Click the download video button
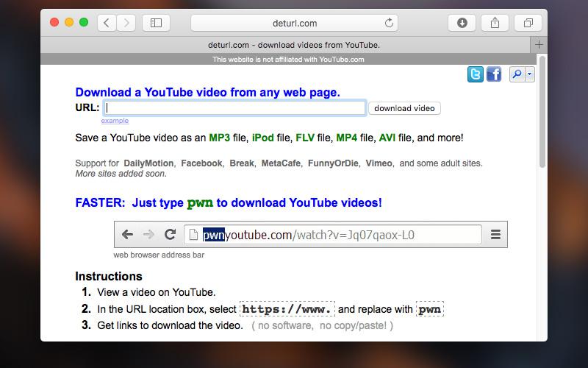 click(x=404, y=108)
